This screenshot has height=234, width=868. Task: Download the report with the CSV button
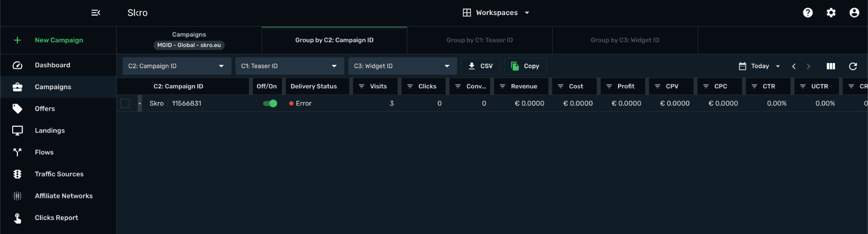point(480,66)
